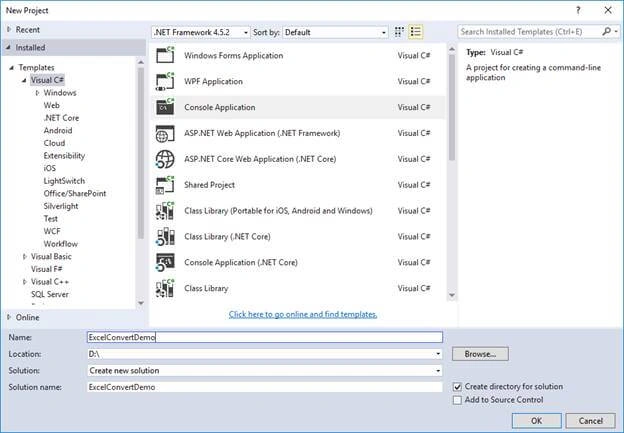Screen dimensions: 624x433
Task: Click the templates tree scroll down arrow
Action: (140, 303)
